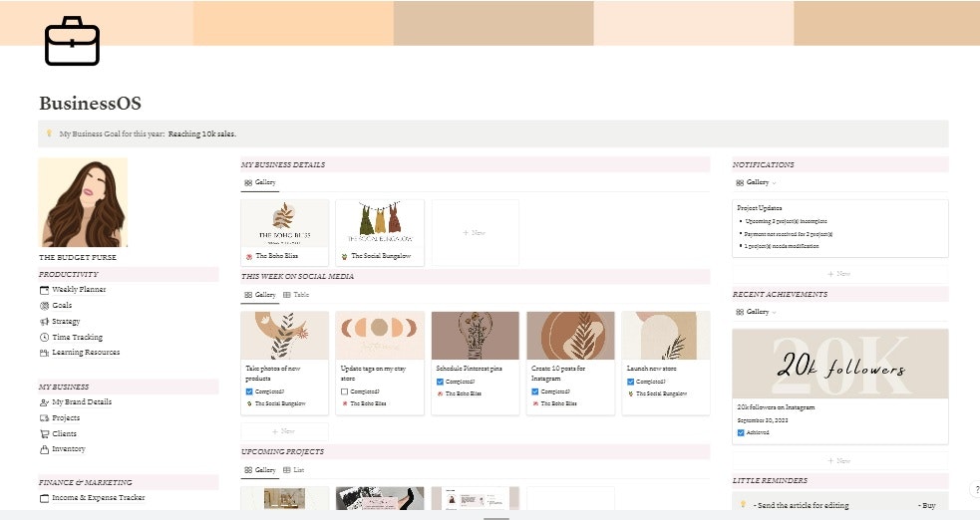The height and width of the screenshot is (520, 980).
Task: Switch to List view in Upcoming Projects
Action: coord(294,470)
